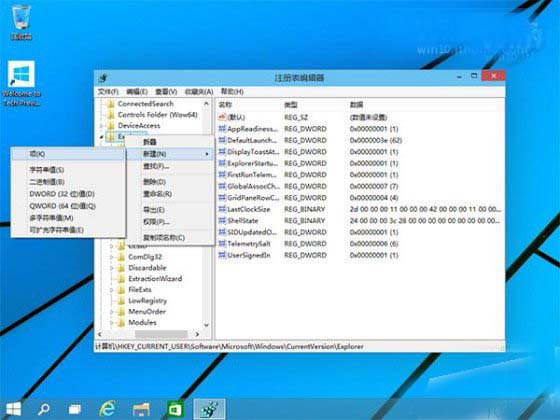
Task: Click the TelemetrySalt DWORD value icon
Action: tap(222, 244)
